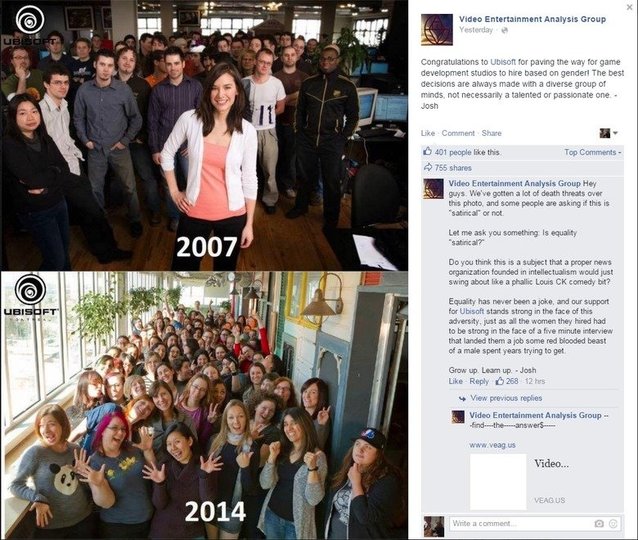
Task: Click the globe privacy icon beside Yesterday
Action: coord(504,30)
